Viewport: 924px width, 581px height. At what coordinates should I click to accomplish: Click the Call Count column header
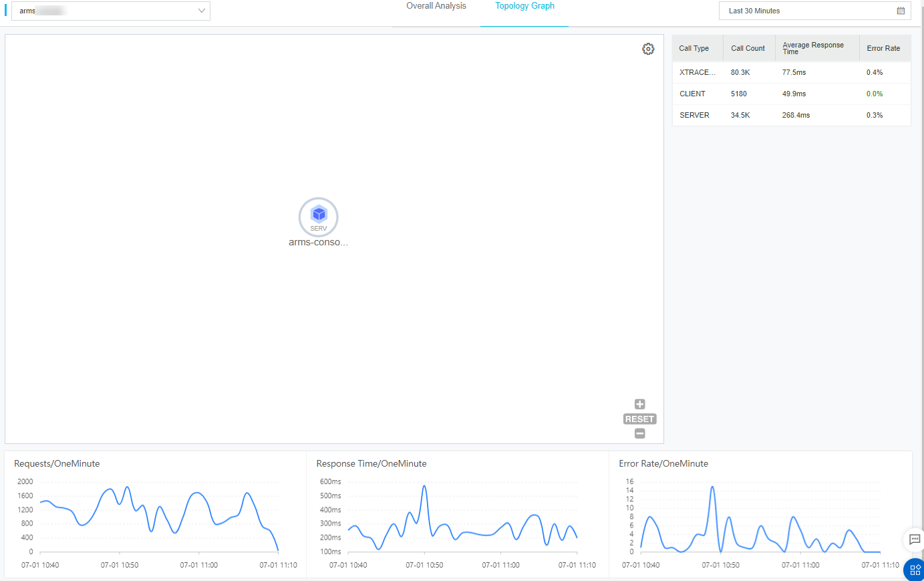749,48
